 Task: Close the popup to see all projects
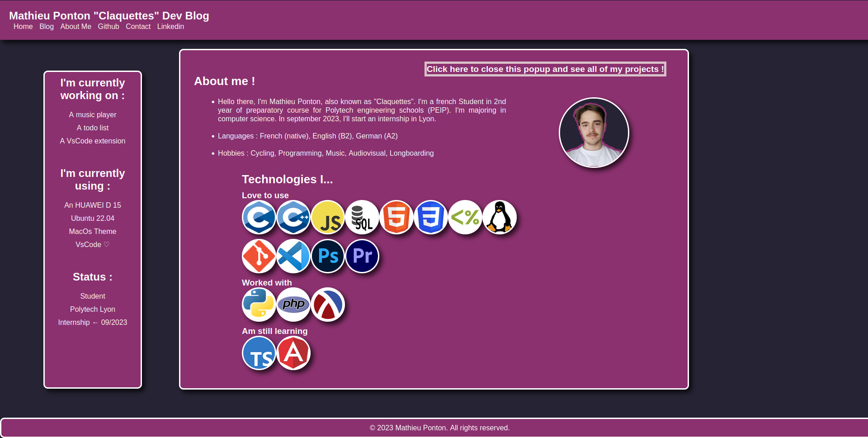pos(545,69)
